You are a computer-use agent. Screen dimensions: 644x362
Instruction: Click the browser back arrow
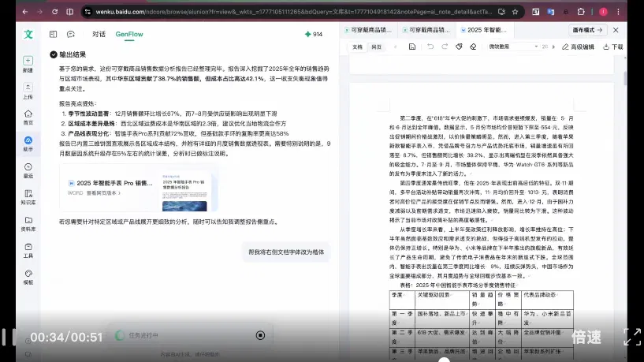click(x=25, y=12)
